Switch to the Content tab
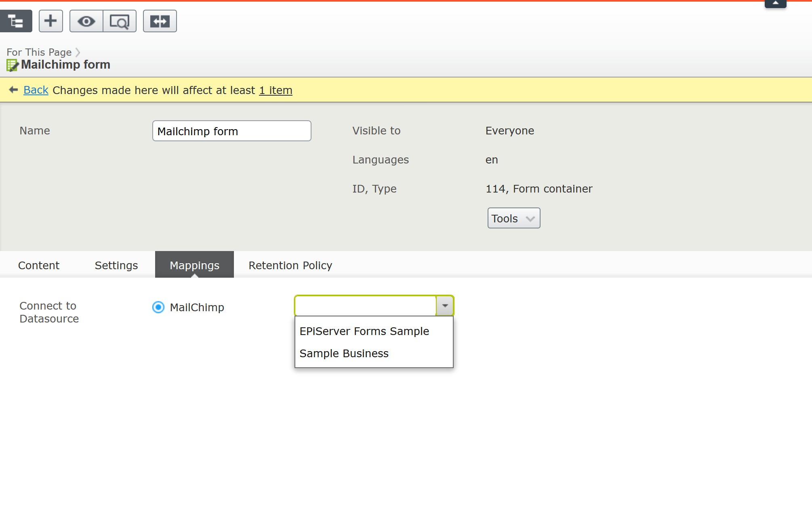The height and width of the screenshot is (513, 812). click(39, 265)
